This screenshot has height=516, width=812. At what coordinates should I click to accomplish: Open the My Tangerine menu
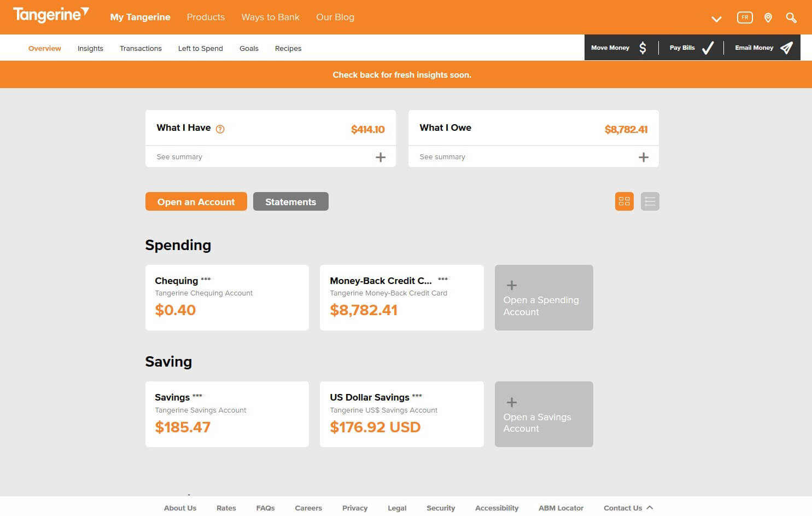140,17
